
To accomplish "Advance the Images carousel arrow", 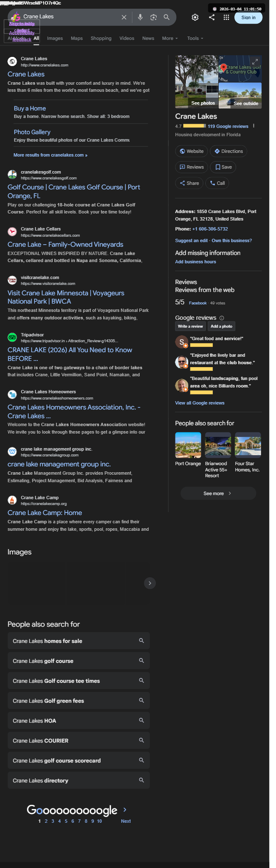I will coord(150,583).
